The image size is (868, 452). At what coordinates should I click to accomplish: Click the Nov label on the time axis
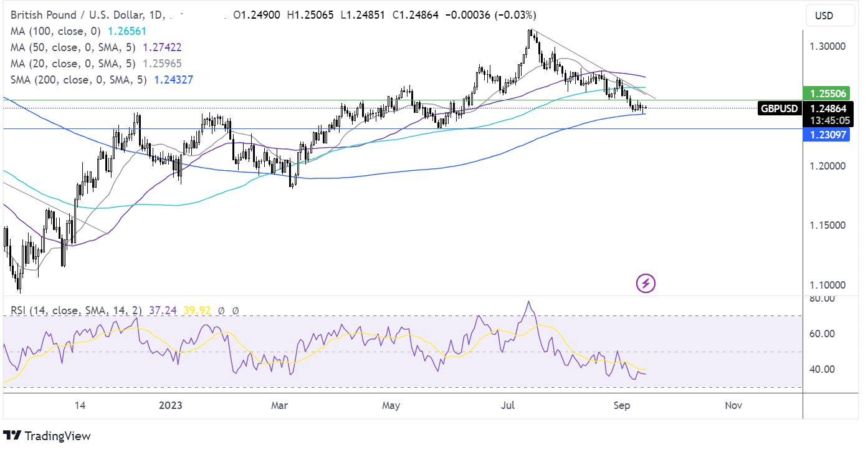pyautogui.click(x=734, y=406)
